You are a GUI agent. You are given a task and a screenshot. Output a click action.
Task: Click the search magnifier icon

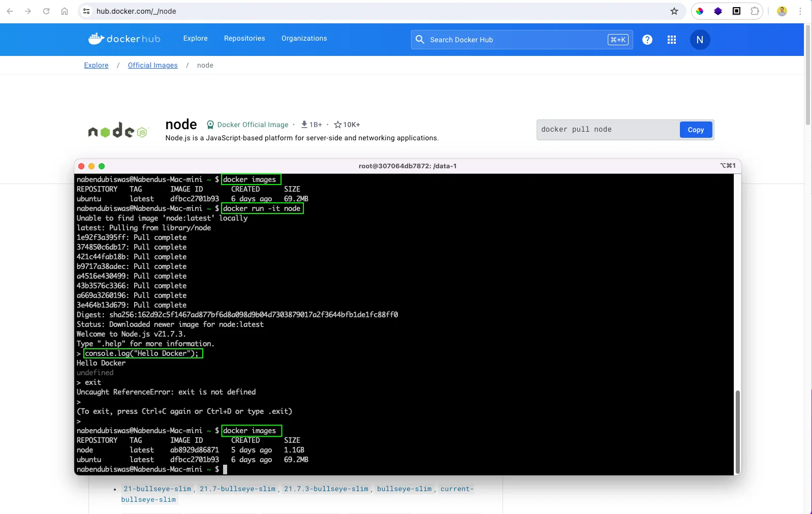pos(420,40)
